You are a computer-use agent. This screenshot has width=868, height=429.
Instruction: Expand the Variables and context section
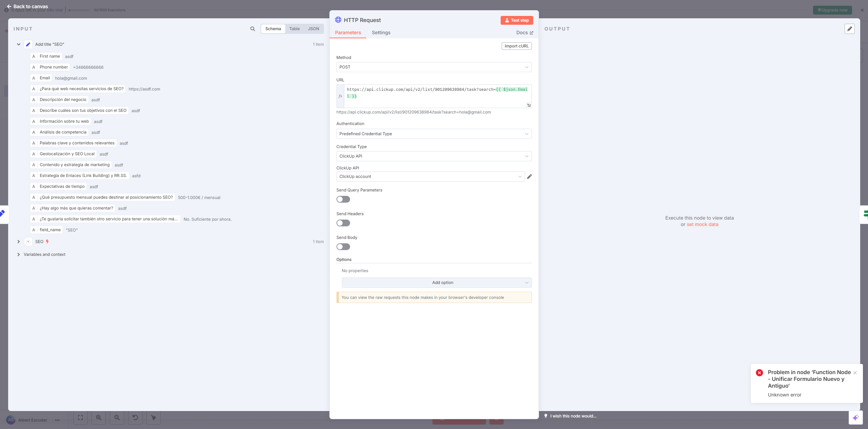[x=19, y=254]
